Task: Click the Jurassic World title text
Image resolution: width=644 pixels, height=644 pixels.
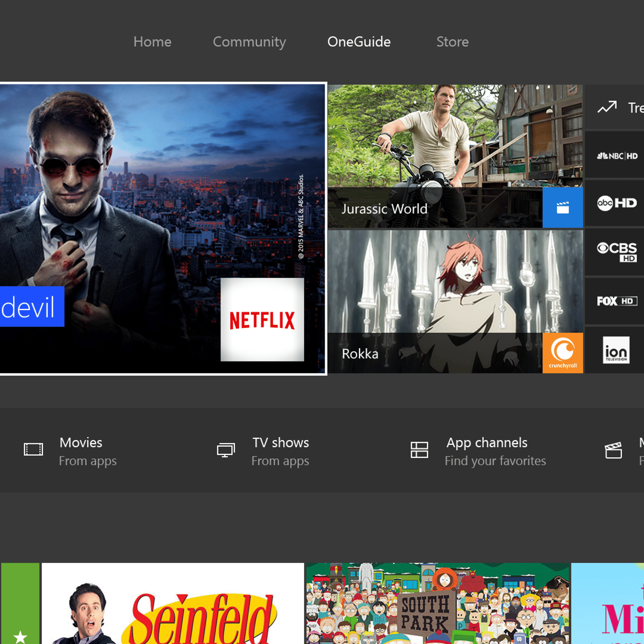Action: [384, 209]
